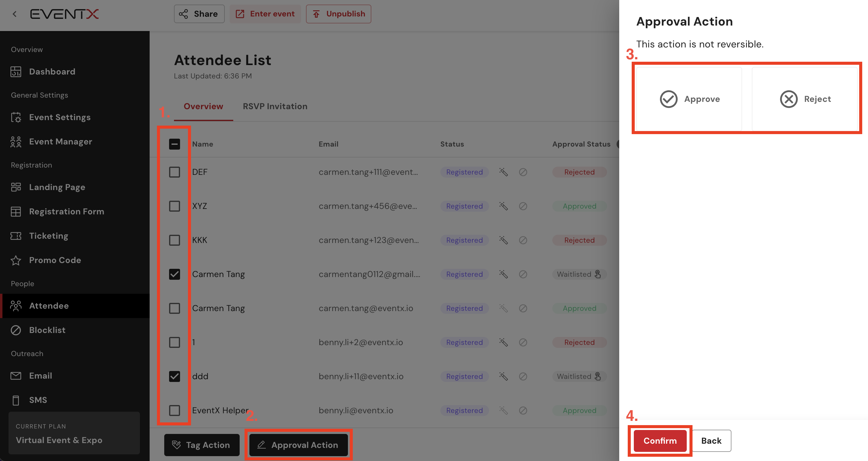
Task: Click the back chevron beside EventX logo
Action: coord(15,14)
